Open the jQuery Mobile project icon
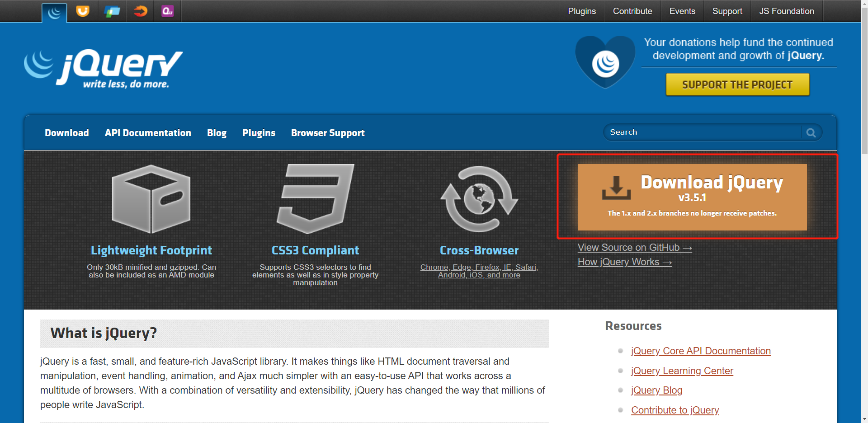868x423 pixels. click(112, 11)
